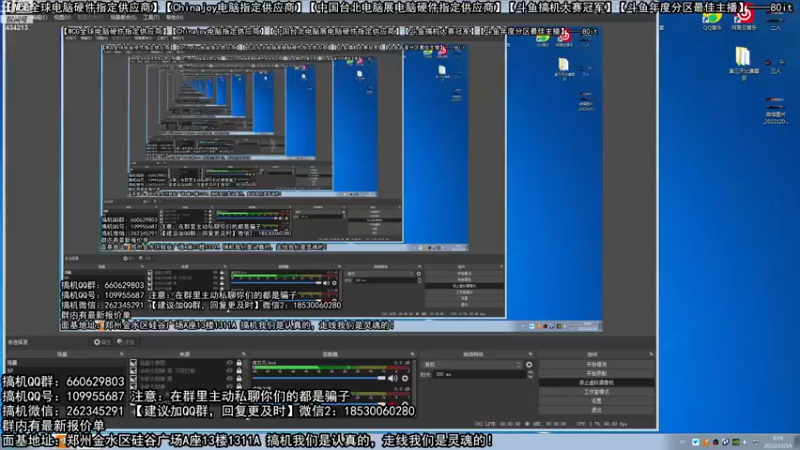Click the white-and-blue tray icon
The width and height of the screenshot is (800, 450).
tap(695, 442)
